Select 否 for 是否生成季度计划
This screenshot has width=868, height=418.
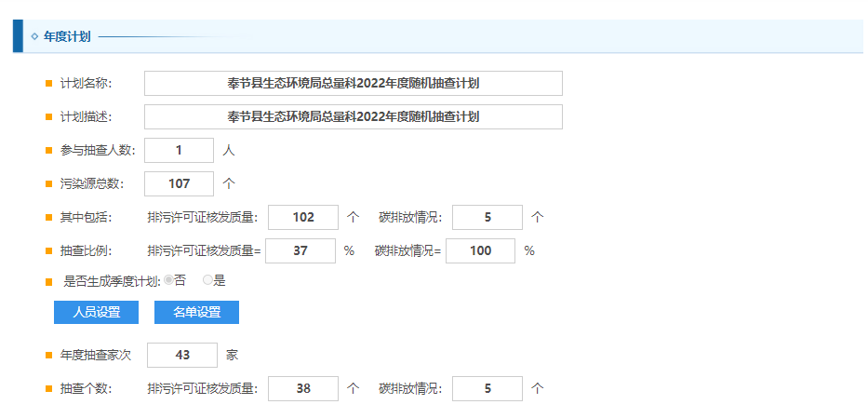(168, 281)
